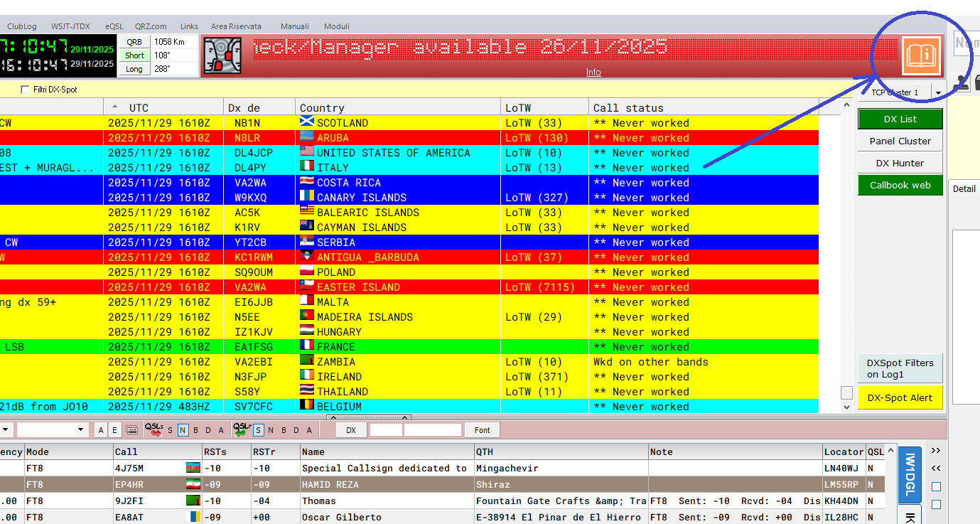Click the flag beside call EA8AT

[x=193, y=517]
